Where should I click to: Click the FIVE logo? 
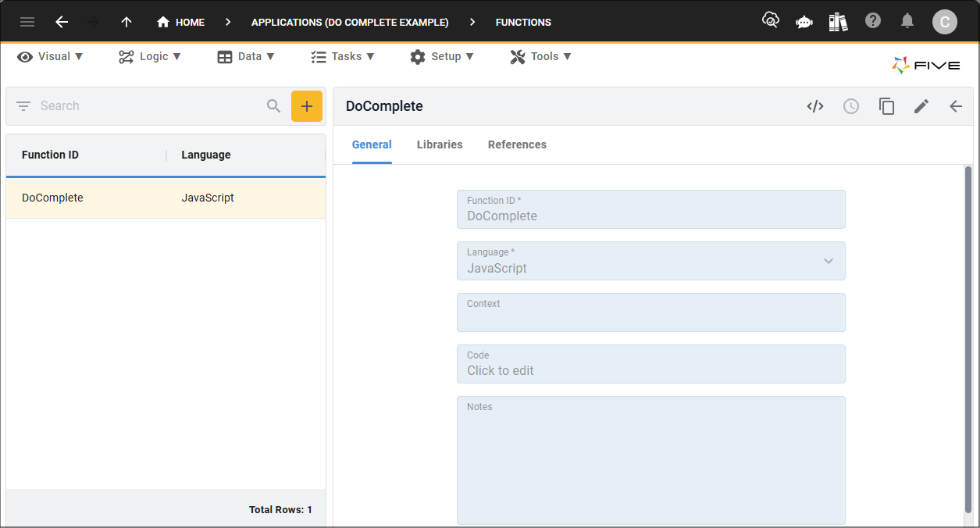(926, 66)
